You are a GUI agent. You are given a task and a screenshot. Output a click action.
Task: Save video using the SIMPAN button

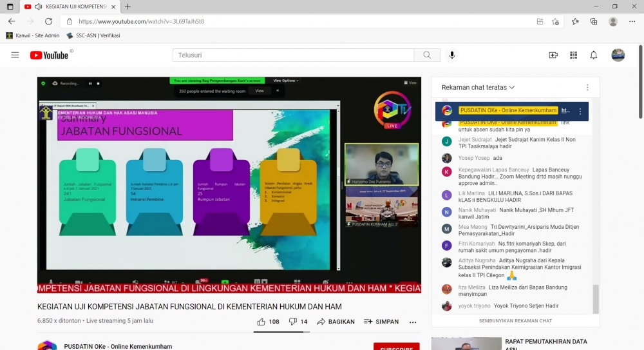pyautogui.click(x=381, y=322)
